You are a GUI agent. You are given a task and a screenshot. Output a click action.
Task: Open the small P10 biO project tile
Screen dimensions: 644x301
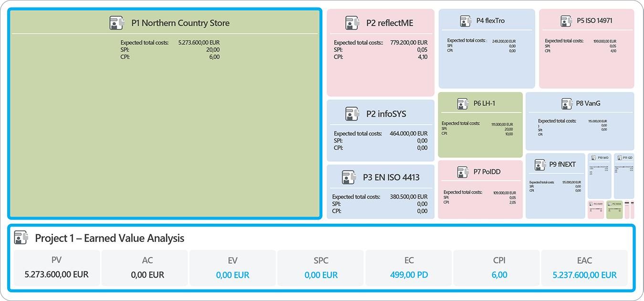coord(599,176)
